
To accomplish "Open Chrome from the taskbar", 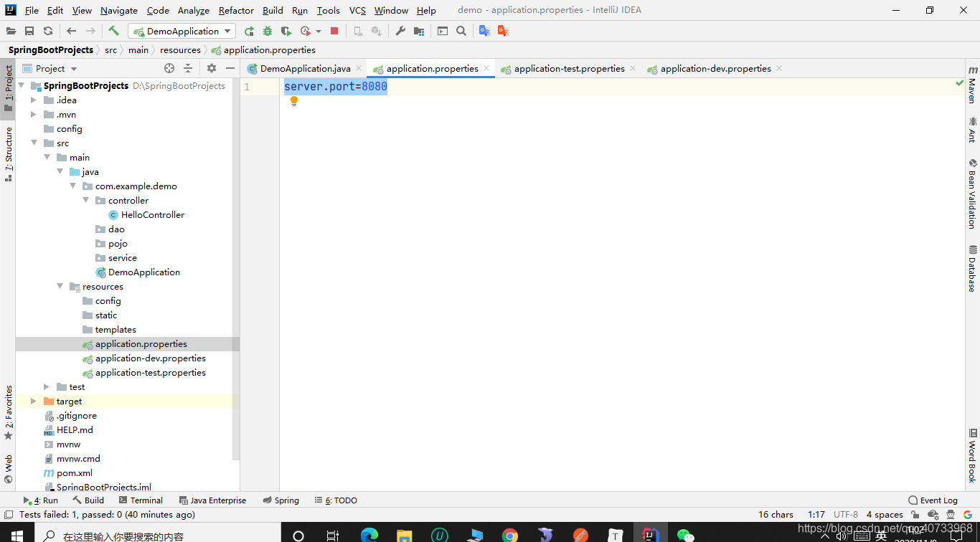I will coord(510,535).
